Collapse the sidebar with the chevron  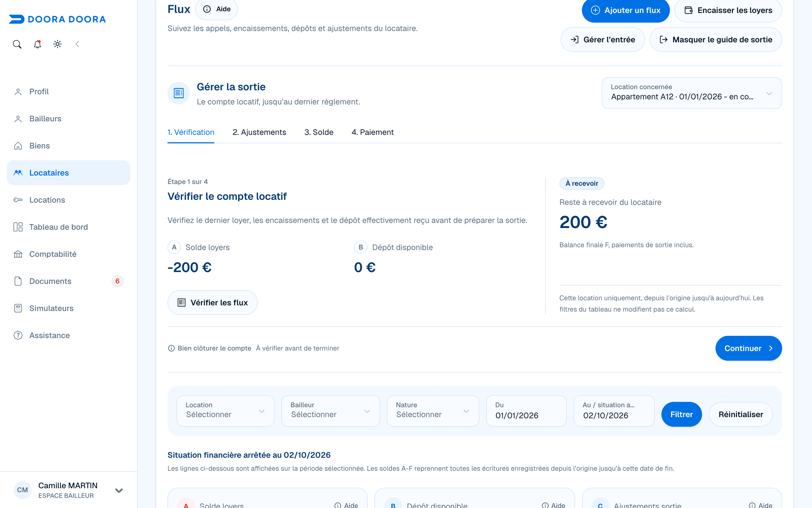[x=78, y=44]
